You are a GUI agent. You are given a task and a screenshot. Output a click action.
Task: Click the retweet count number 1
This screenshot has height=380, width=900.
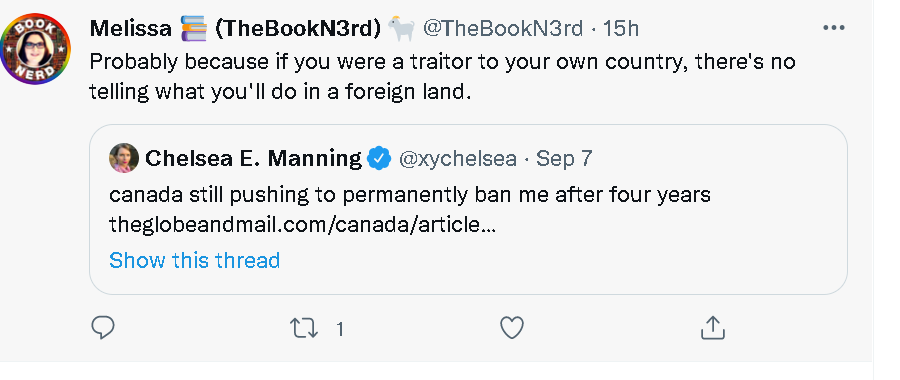[340, 329]
